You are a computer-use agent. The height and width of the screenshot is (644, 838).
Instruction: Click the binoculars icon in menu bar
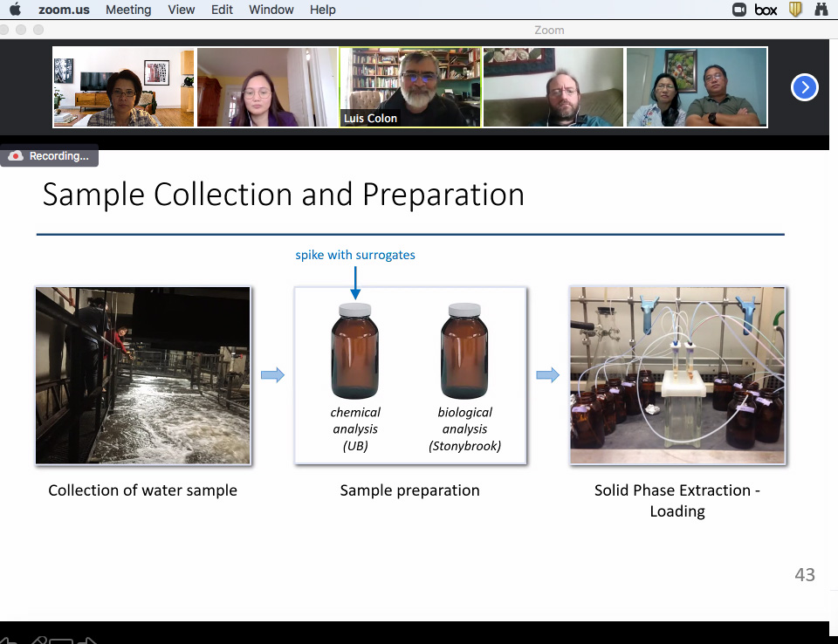point(821,10)
